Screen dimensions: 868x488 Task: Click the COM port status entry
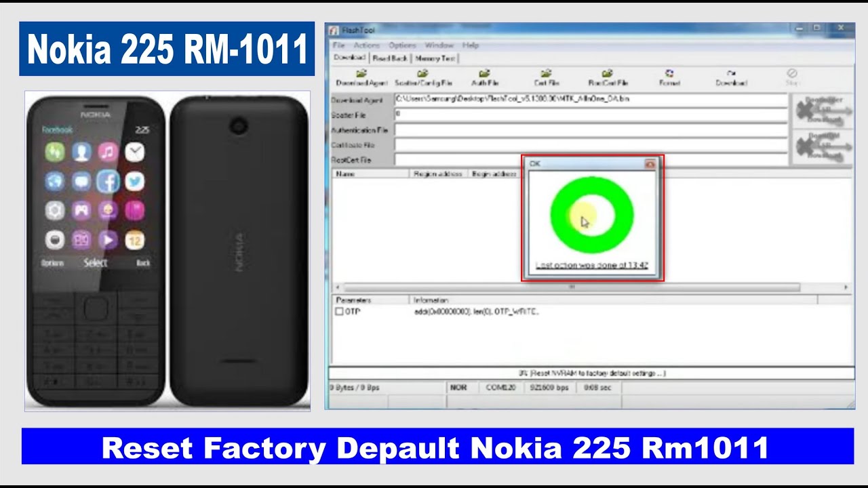pyautogui.click(x=501, y=388)
